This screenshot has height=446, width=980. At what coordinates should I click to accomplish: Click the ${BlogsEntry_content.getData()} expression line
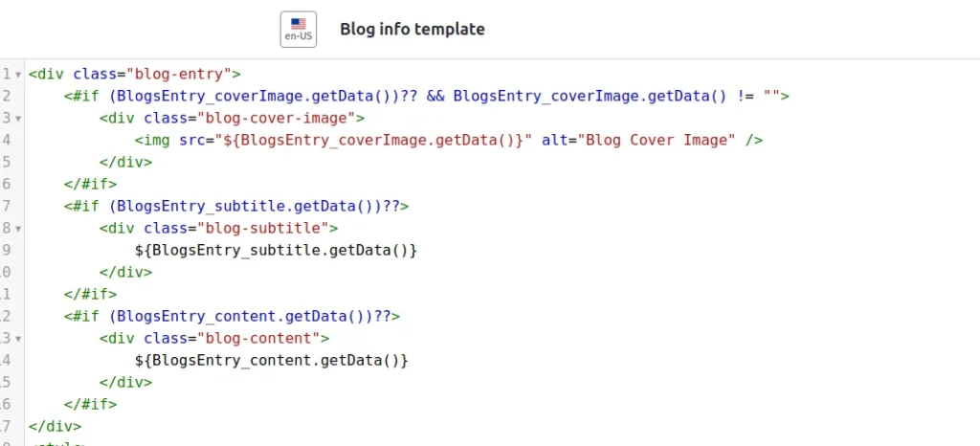pos(272,360)
